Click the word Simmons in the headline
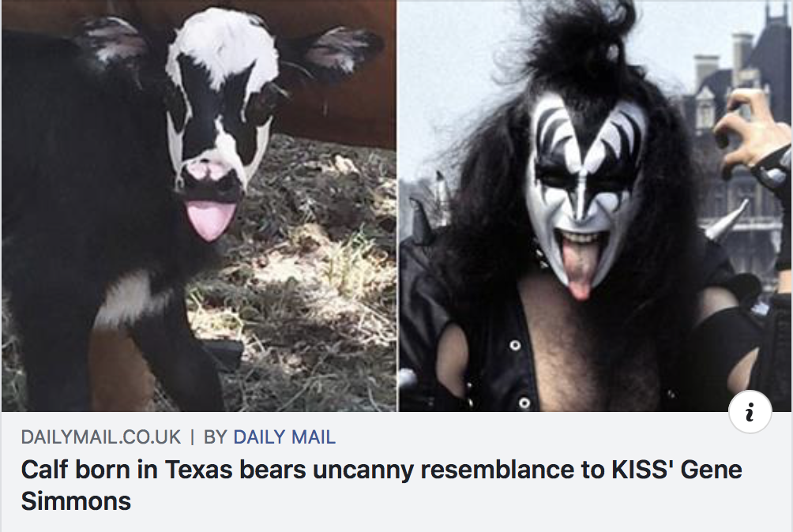Screen dimensions: 793x532 pos(76,501)
